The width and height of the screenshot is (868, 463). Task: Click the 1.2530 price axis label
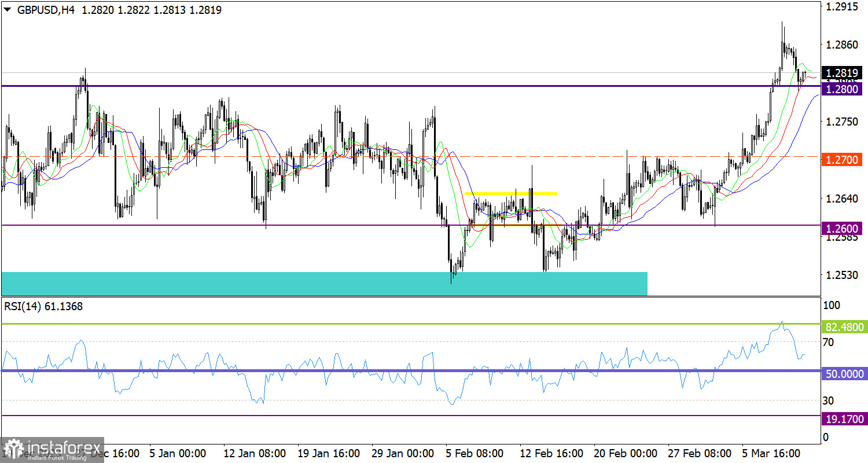point(842,275)
